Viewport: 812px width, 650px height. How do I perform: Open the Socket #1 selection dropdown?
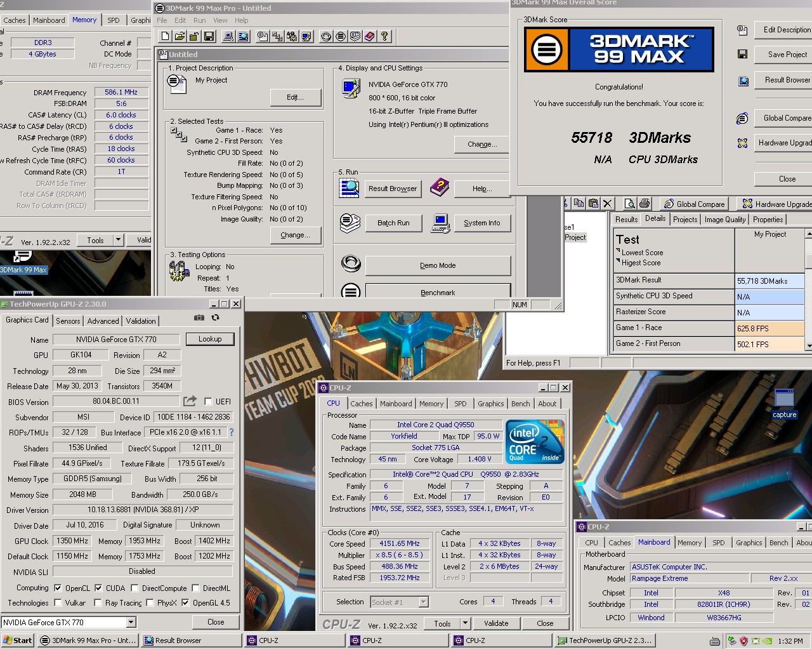[x=423, y=602]
